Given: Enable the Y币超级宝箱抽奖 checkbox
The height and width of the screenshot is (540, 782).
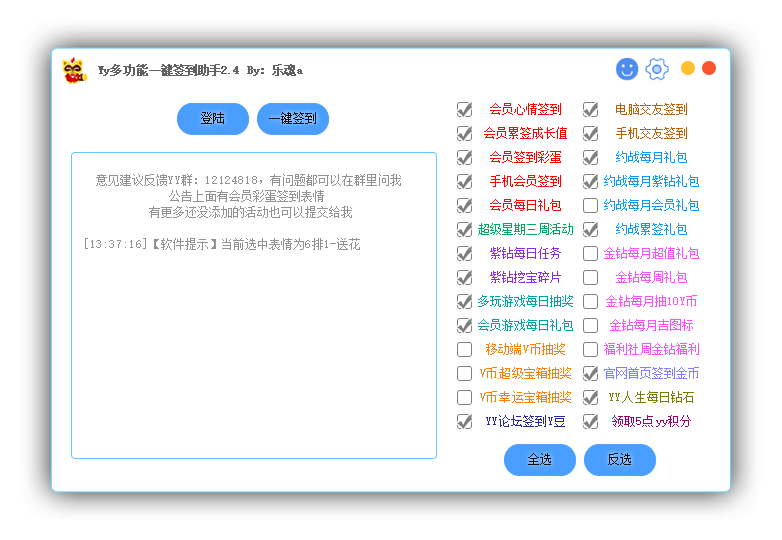Looking at the screenshot, I should tap(465, 373).
